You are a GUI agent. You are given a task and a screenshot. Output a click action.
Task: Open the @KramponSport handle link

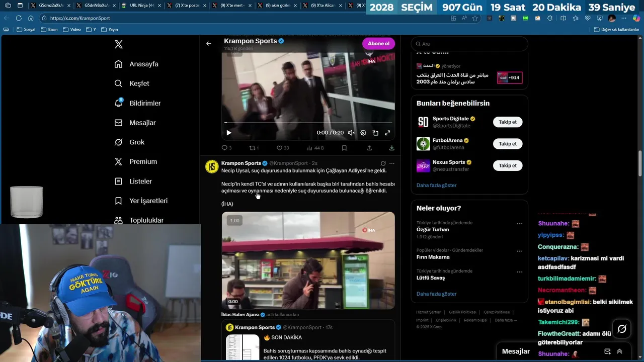(x=288, y=163)
